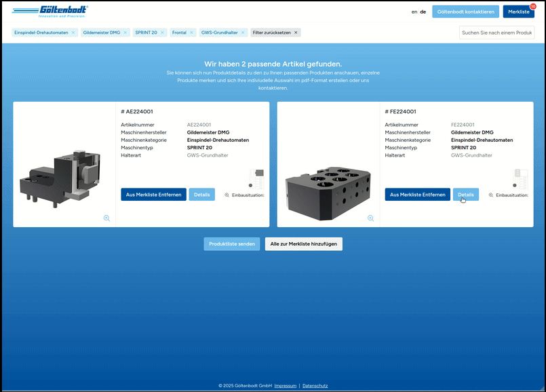Click the # AE224001 card title
The width and height of the screenshot is (546, 392).
click(137, 111)
